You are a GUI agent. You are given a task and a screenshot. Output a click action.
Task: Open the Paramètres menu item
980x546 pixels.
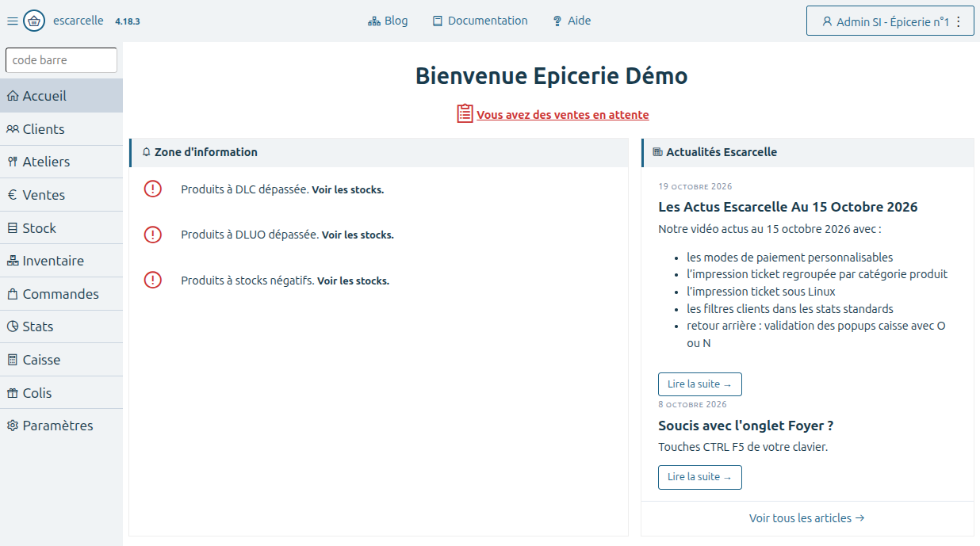61,426
